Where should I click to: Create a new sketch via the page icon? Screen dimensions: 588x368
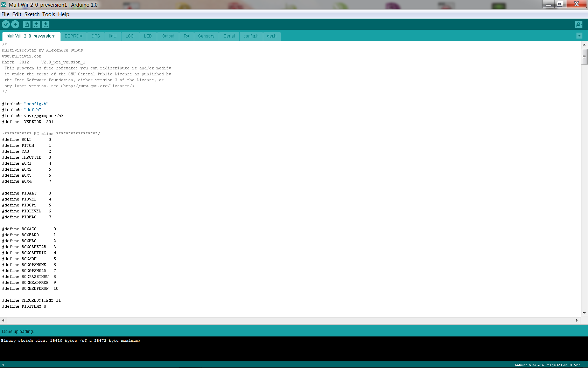tap(27, 24)
